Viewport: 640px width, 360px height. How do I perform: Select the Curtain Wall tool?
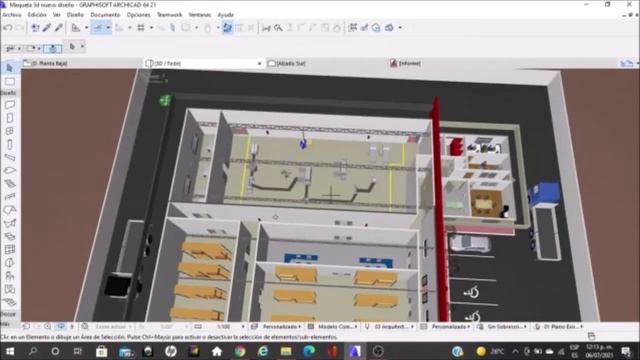tap(10, 249)
